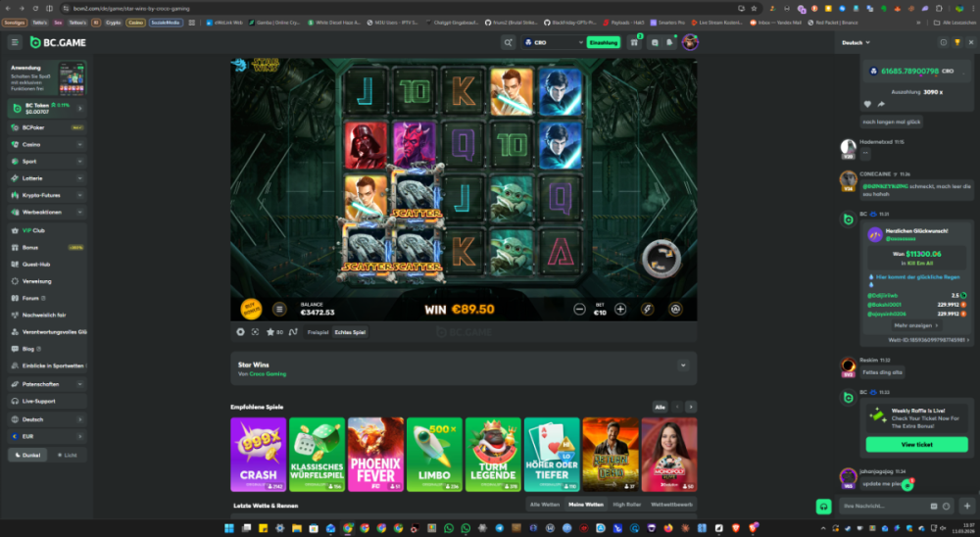Open the slot game menu icon
This screenshot has width=980, height=537.
(x=278, y=309)
